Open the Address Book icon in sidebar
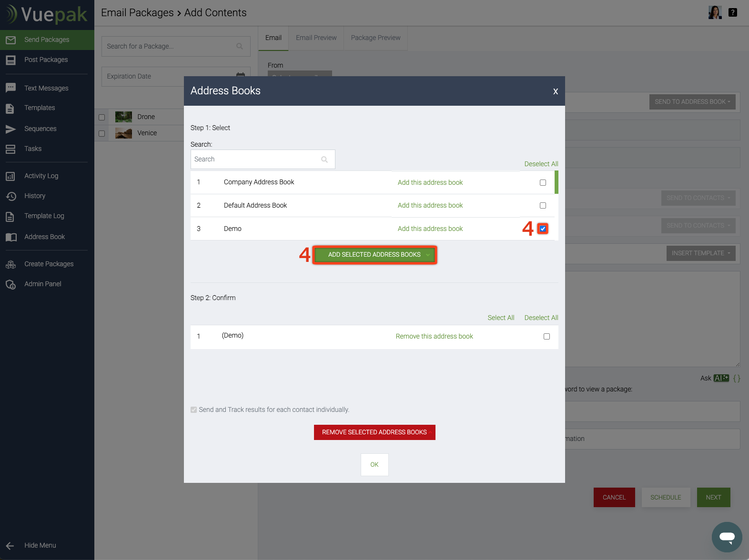This screenshot has height=560, width=749. 10,237
